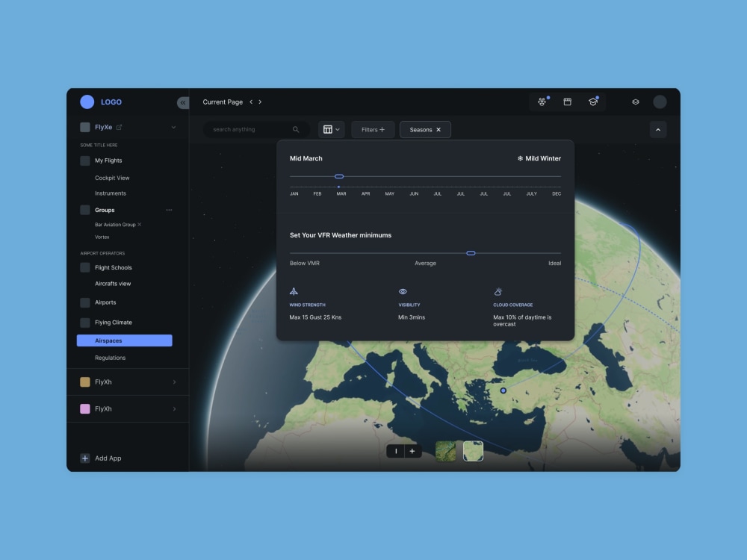This screenshot has height=560, width=747.
Task: Open the calendar icon in header
Action: point(568,102)
